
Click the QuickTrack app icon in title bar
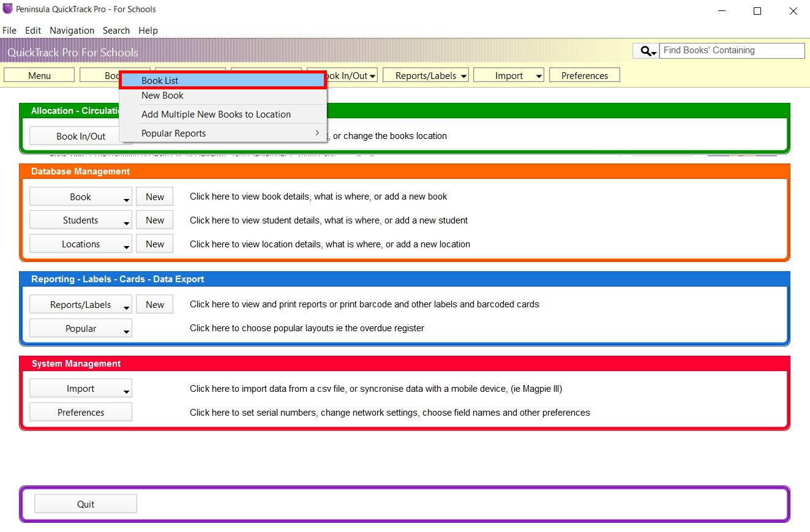[x=8, y=9]
